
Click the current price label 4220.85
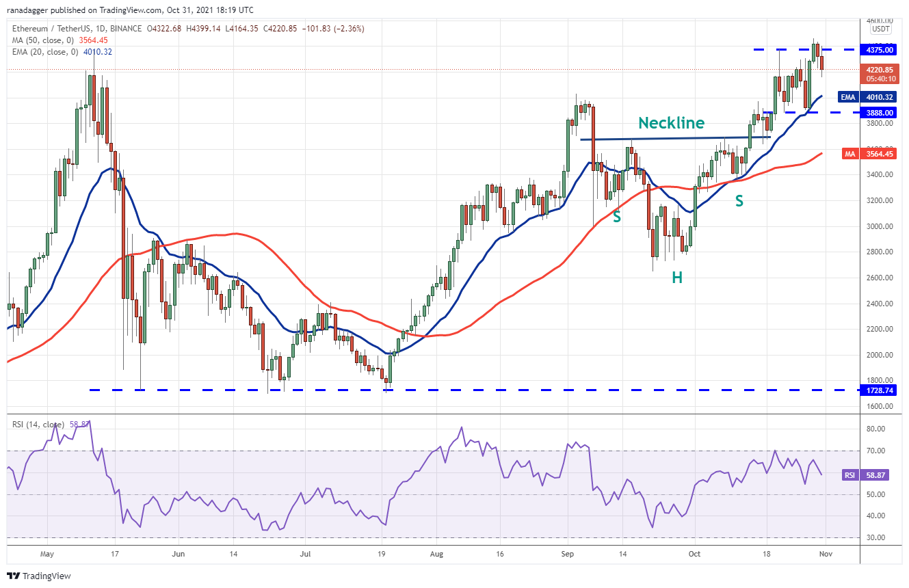tap(879, 70)
